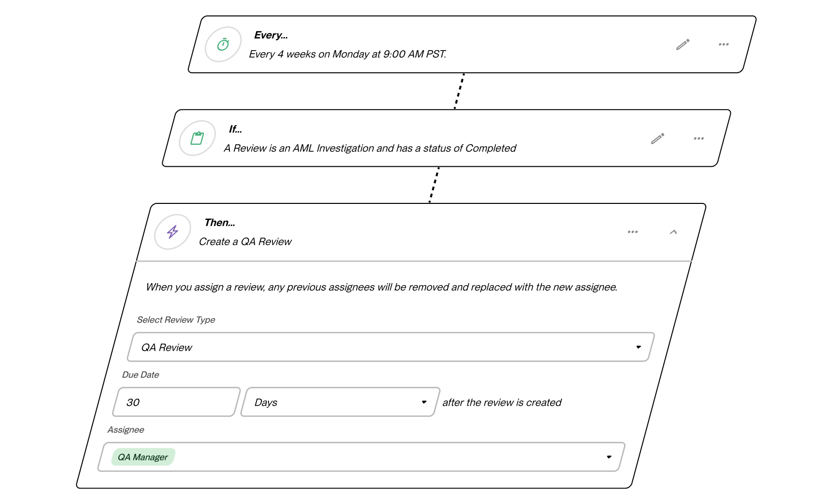Click the Every... card title
This screenshot has height=504, width=833.
271,35
